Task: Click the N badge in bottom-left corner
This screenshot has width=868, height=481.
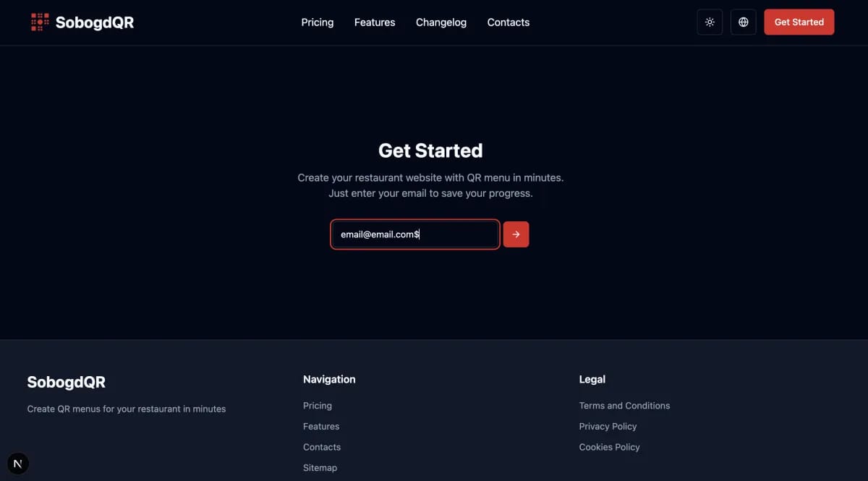Action: [17, 464]
